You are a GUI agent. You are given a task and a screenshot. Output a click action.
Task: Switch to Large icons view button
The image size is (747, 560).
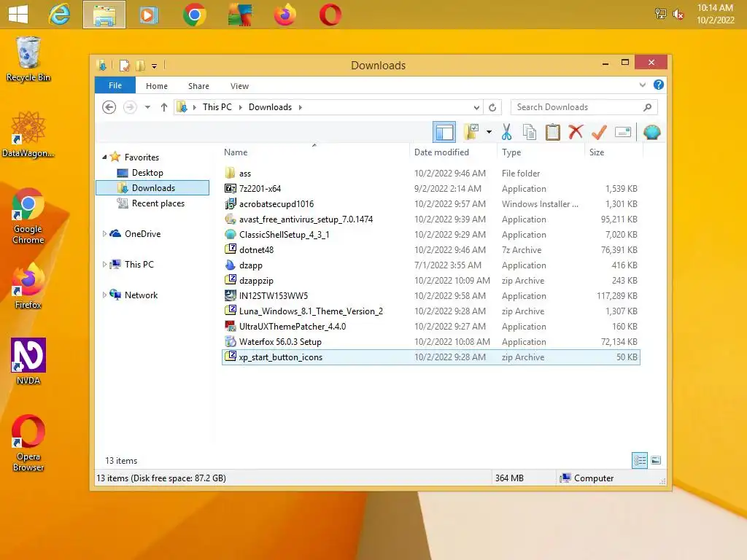pos(656,460)
